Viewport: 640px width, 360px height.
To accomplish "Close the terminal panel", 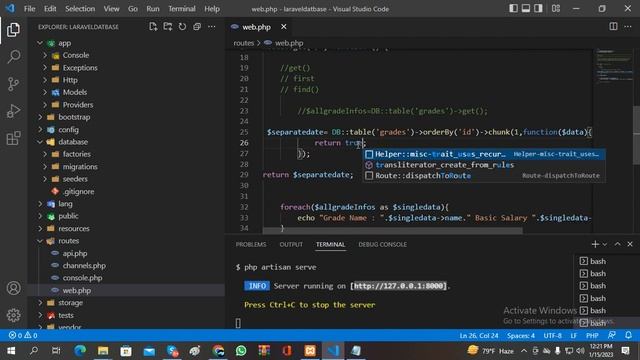I will [630, 244].
